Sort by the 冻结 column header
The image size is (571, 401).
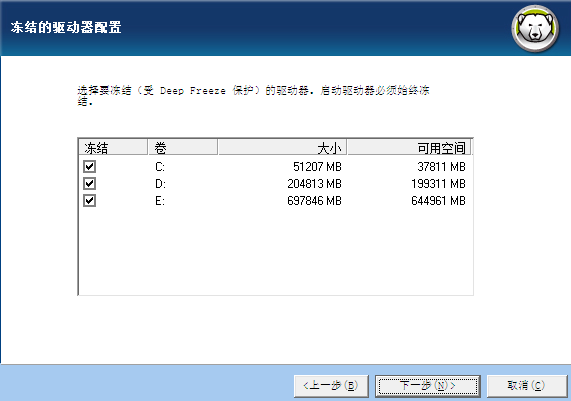point(113,148)
